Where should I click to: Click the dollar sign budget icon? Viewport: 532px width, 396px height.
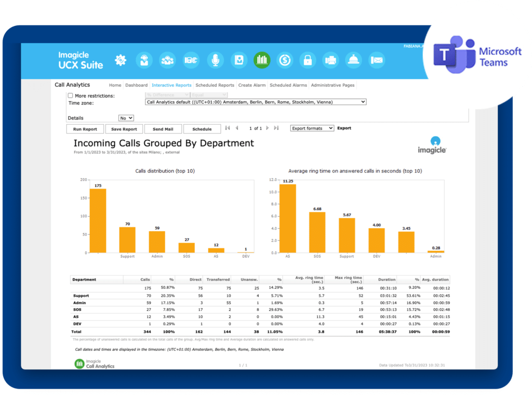(284, 60)
